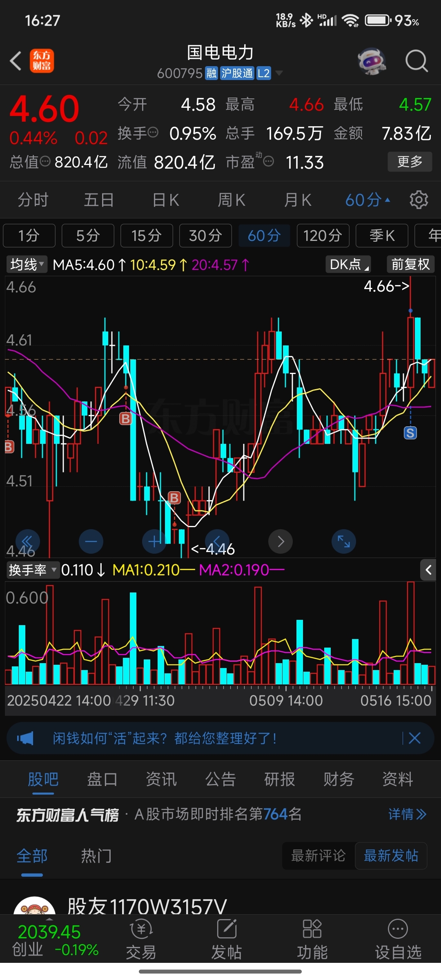The width and height of the screenshot is (441, 980).
Task: Tap the megaphone announcement icon
Action: click(x=25, y=738)
